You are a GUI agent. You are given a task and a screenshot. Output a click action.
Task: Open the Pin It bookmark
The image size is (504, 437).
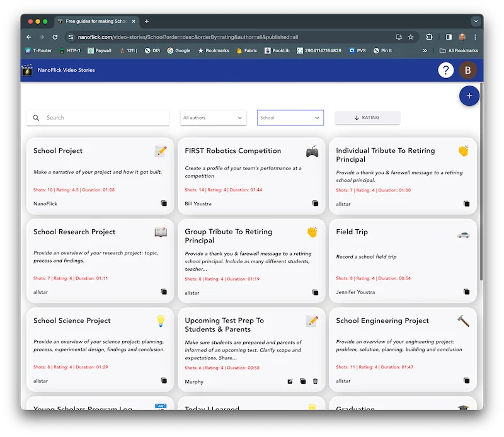pos(382,51)
